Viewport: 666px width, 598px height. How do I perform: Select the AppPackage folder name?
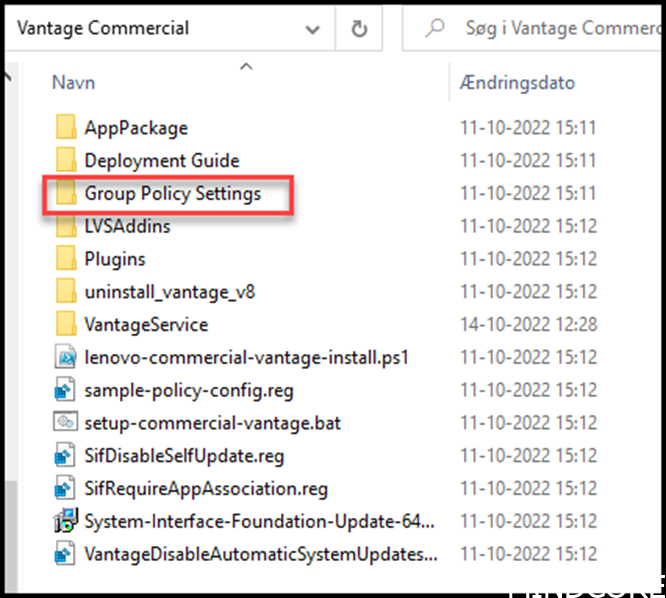[136, 127]
